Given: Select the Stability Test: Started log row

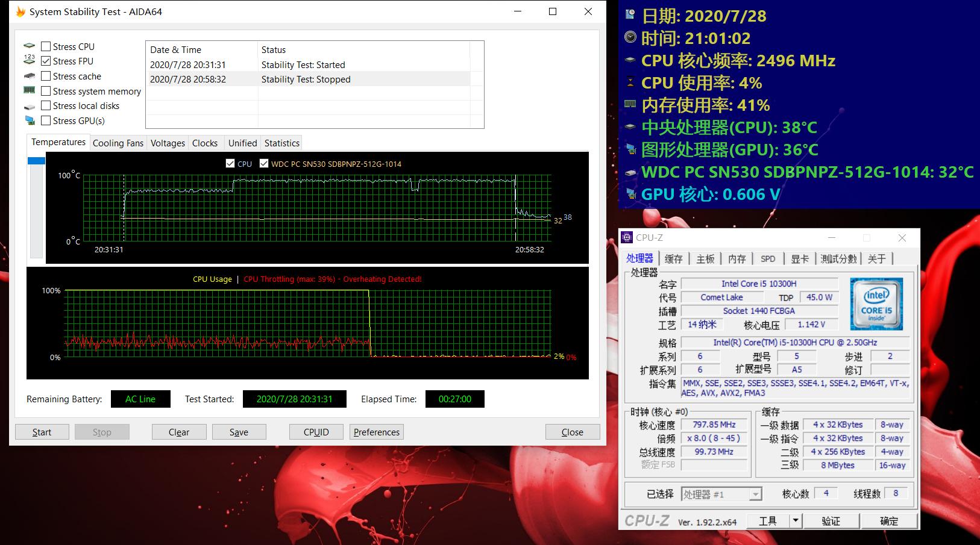Looking at the screenshot, I should pyautogui.click(x=309, y=64).
